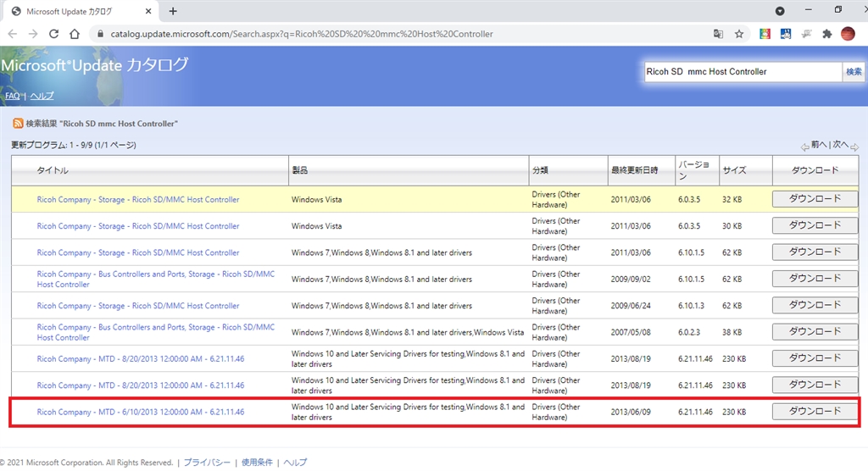Click the colorful extension icon after star
The height and width of the screenshot is (471, 868).
tap(765, 34)
